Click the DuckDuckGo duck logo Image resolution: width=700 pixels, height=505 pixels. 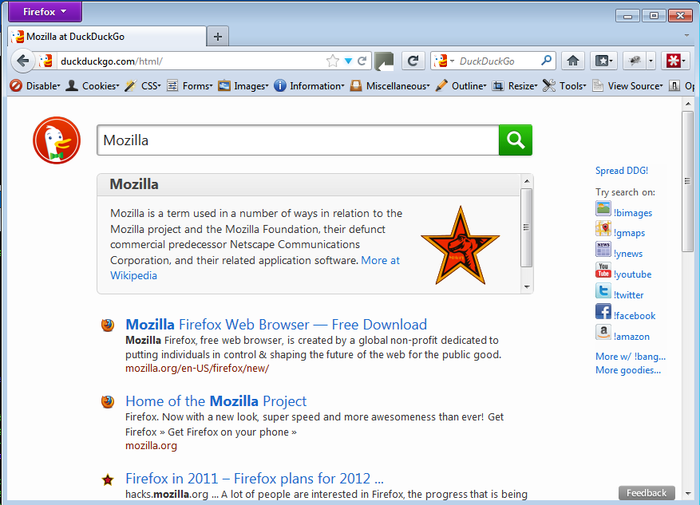[57, 140]
